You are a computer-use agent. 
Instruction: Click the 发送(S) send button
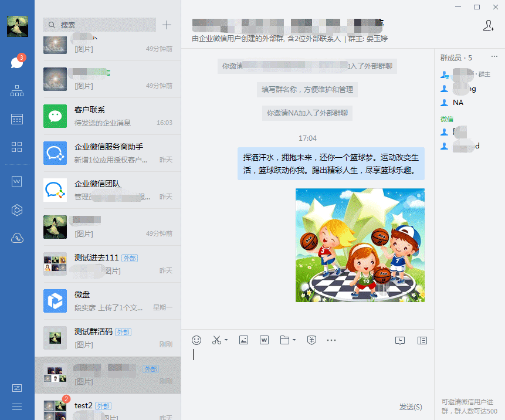[x=410, y=407]
